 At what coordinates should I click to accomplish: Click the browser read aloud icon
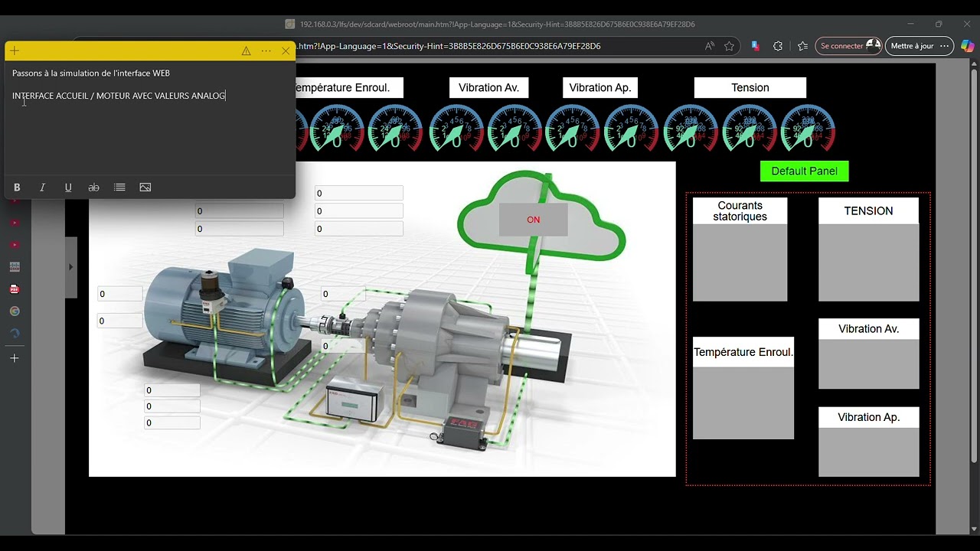coord(710,46)
